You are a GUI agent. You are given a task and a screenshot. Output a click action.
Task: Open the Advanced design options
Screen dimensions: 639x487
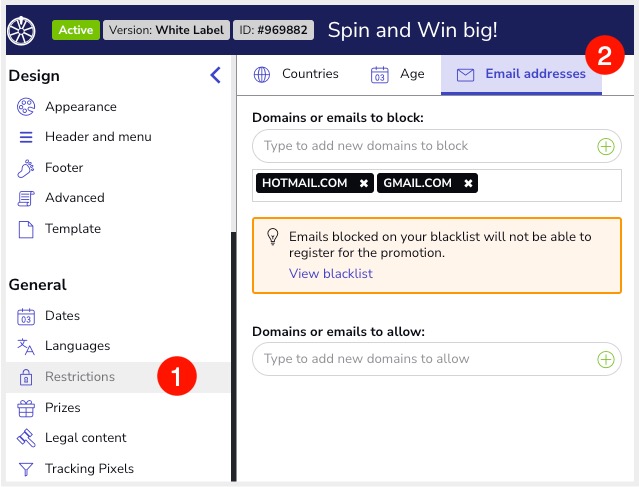pyautogui.click(x=74, y=198)
